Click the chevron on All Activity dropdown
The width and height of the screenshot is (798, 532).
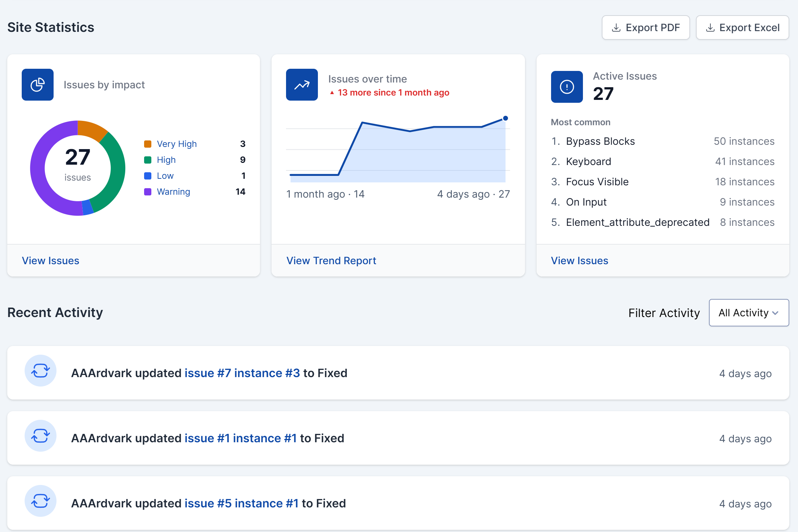[x=775, y=313]
